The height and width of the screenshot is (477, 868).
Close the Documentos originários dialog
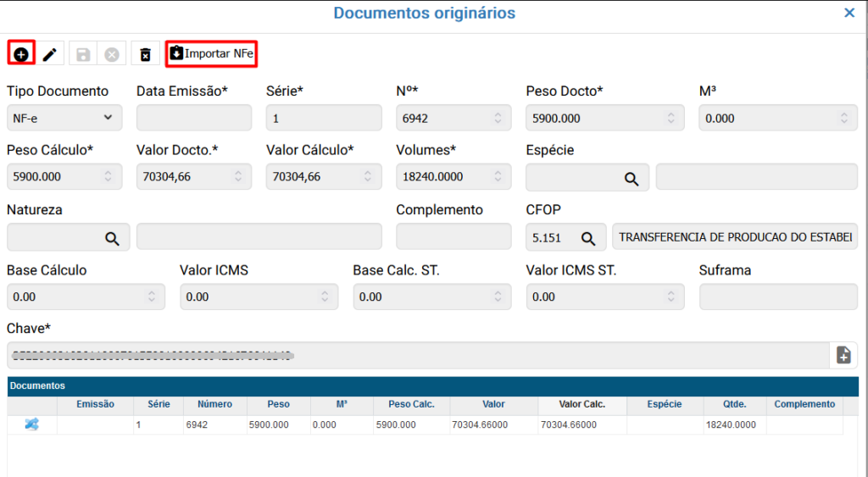pos(849,13)
